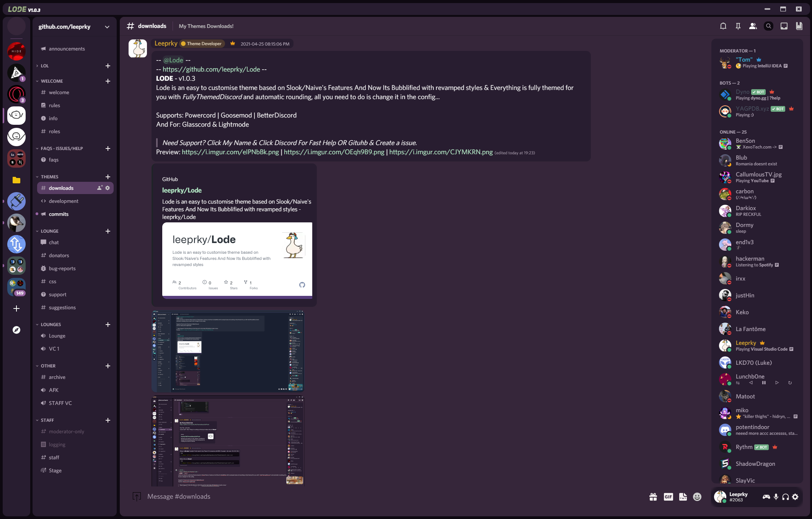Click the first imgur preview link
The height and width of the screenshot is (519, 812).
point(230,152)
